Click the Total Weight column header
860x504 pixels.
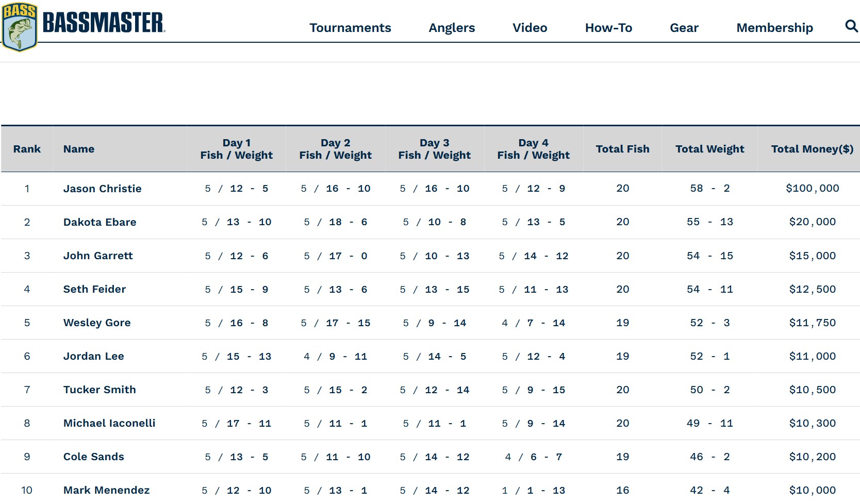click(x=709, y=149)
